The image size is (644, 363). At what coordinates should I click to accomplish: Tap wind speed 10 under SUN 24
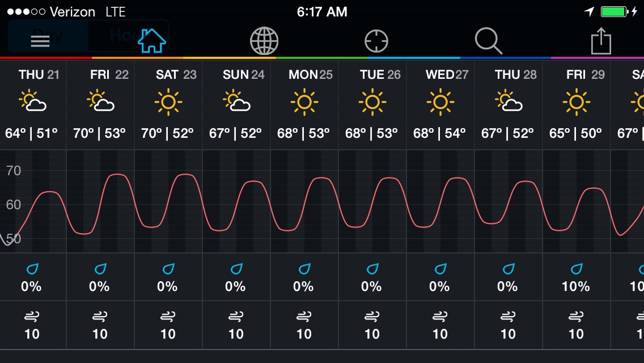[236, 334]
